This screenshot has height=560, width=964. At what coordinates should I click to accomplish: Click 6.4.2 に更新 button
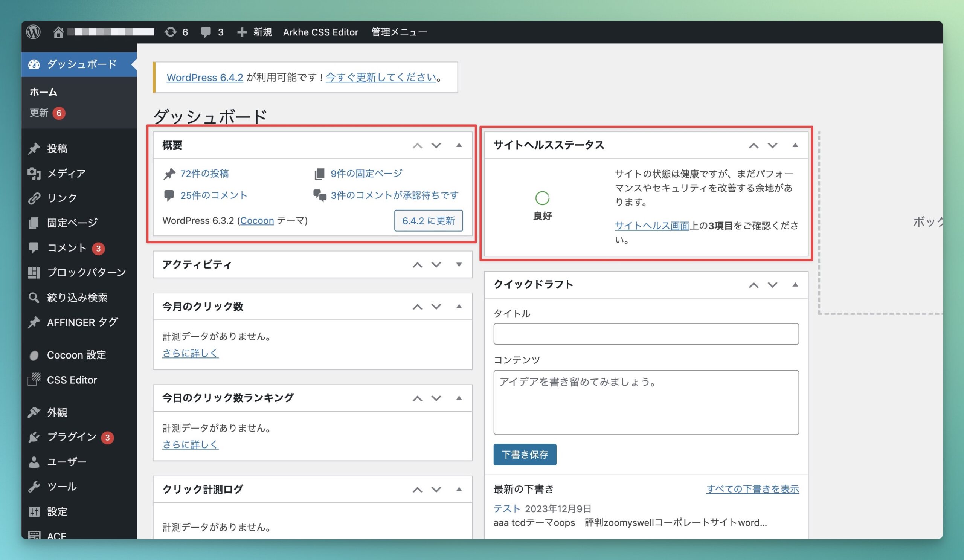tap(429, 221)
